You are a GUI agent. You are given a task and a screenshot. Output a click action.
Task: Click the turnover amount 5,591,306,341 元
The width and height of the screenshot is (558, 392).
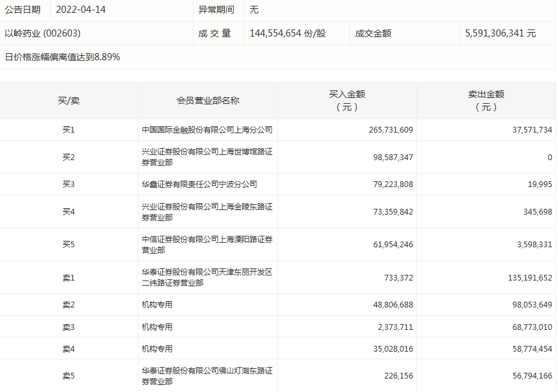coord(500,33)
